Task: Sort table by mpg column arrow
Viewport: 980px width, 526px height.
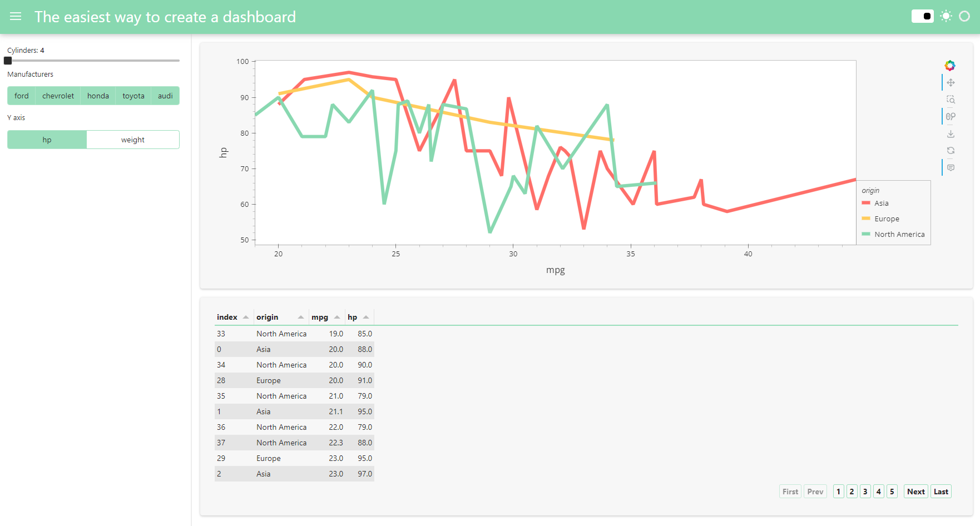Action: tap(337, 317)
